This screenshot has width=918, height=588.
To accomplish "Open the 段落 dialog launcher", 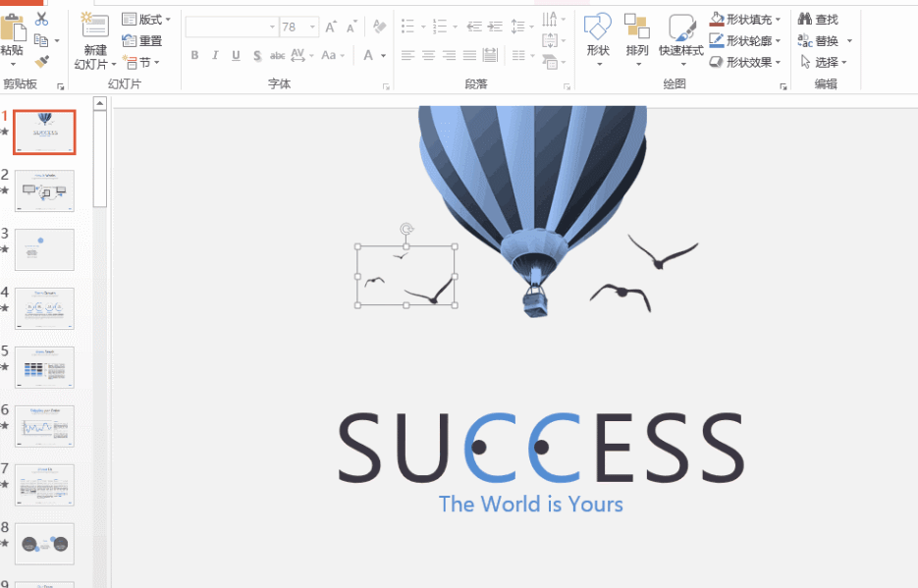I will click(x=567, y=86).
